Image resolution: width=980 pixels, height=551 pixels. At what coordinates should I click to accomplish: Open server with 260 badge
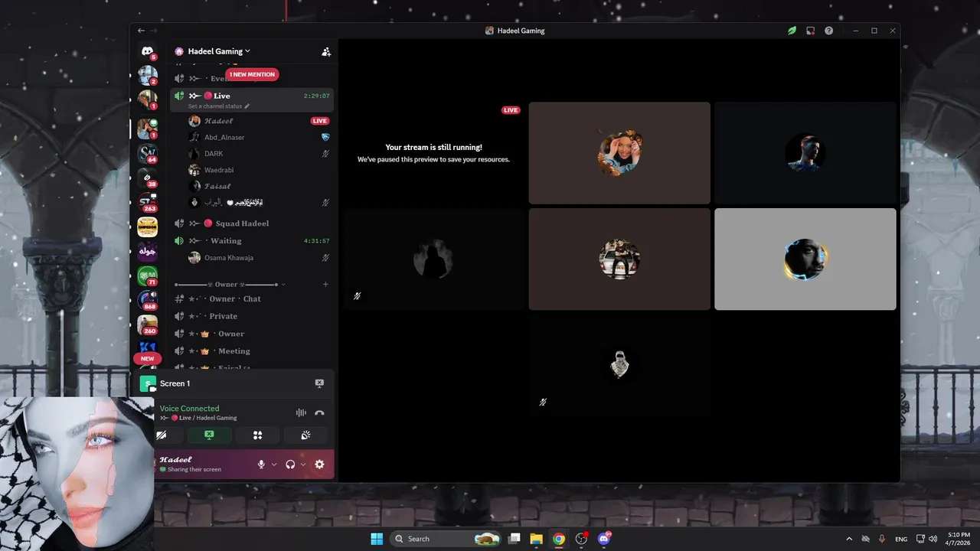pyautogui.click(x=147, y=325)
